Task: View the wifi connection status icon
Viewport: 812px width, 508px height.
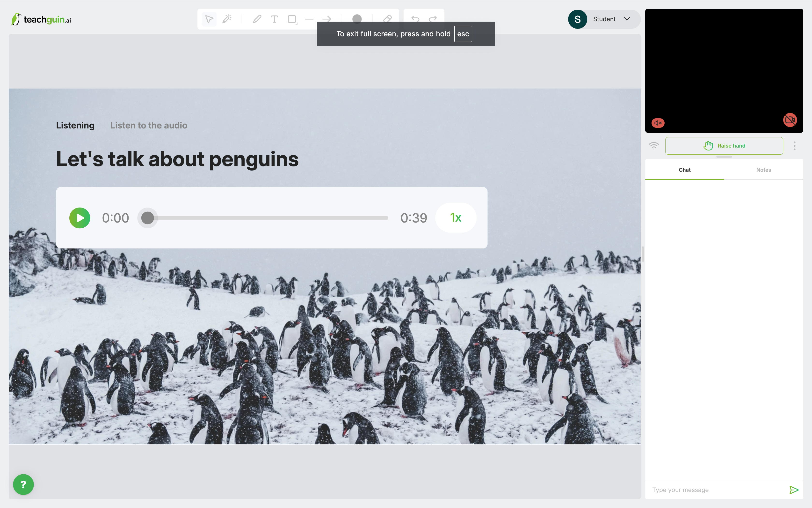Action: (654, 145)
